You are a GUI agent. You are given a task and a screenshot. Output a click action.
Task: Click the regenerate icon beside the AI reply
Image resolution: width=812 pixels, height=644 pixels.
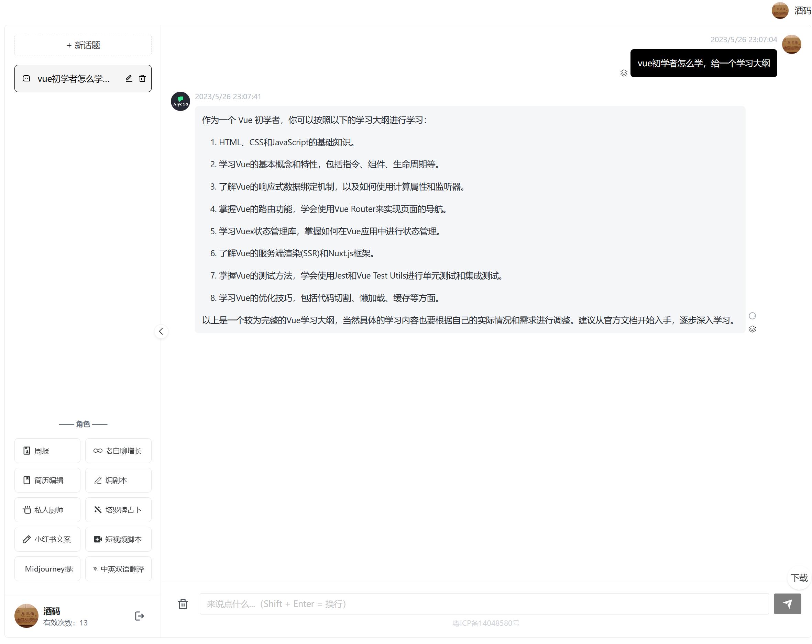752,316
